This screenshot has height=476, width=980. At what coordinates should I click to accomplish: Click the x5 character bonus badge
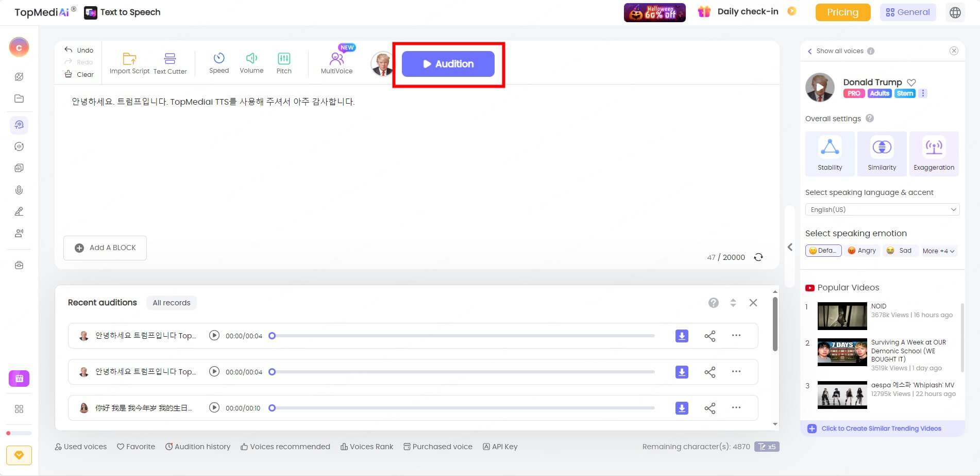[767, 447]
